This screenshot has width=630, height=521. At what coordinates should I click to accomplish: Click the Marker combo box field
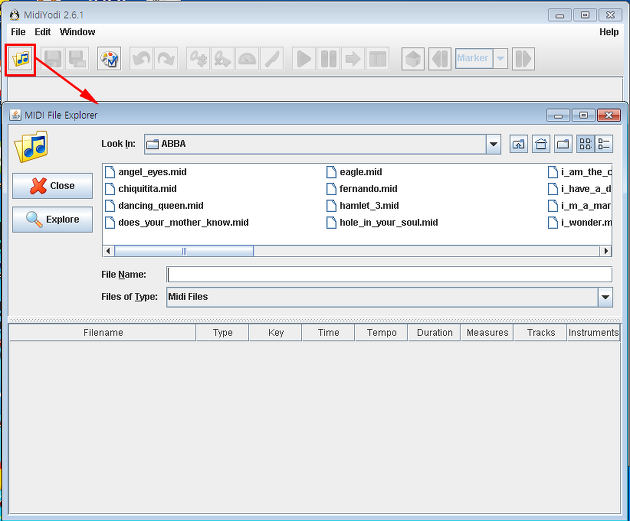[474, 59]
